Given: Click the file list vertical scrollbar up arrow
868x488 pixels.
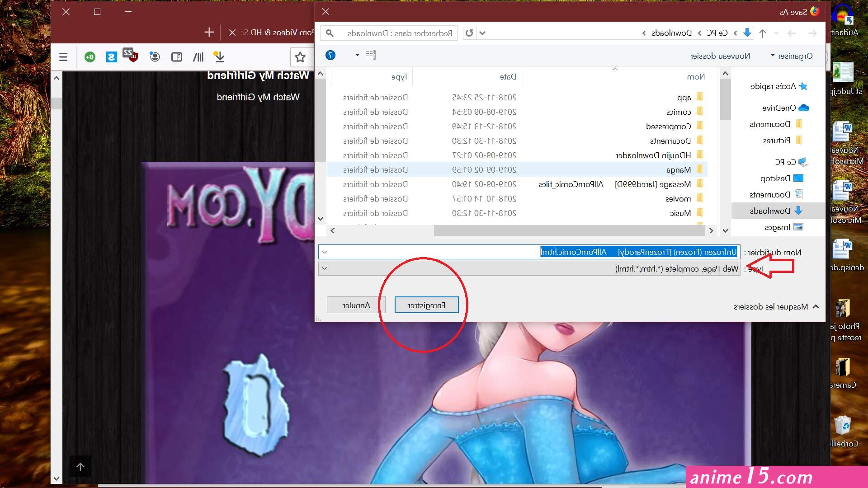Looking at the screenshot, I should pyautogui.click(x=320, y=74).
